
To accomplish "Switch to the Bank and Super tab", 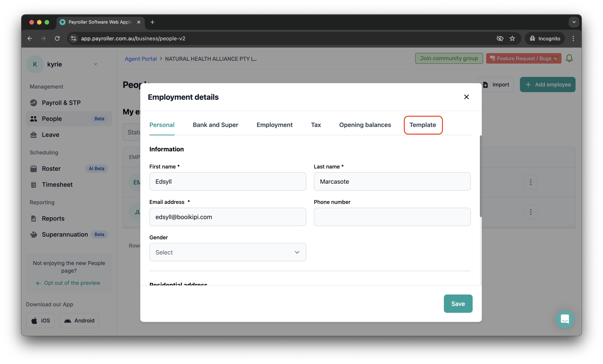I will (x=215, y=125).
